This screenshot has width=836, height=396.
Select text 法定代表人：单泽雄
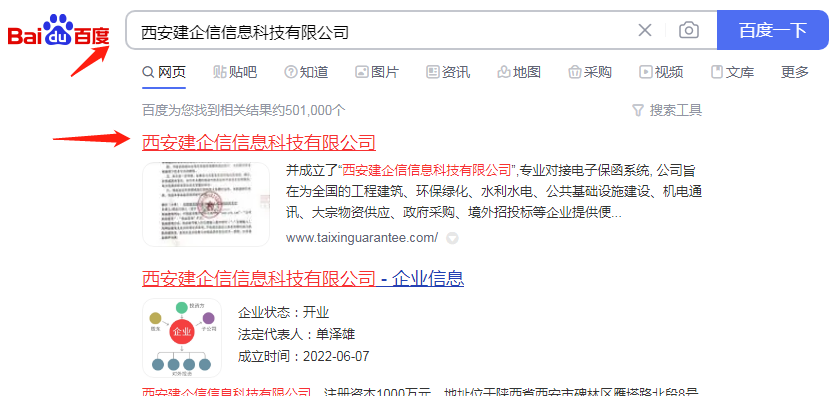(x=296, y=334)
